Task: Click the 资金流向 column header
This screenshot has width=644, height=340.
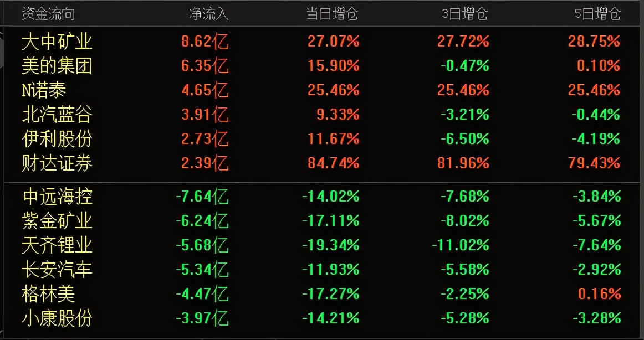Action: click(x=48, y=14)
